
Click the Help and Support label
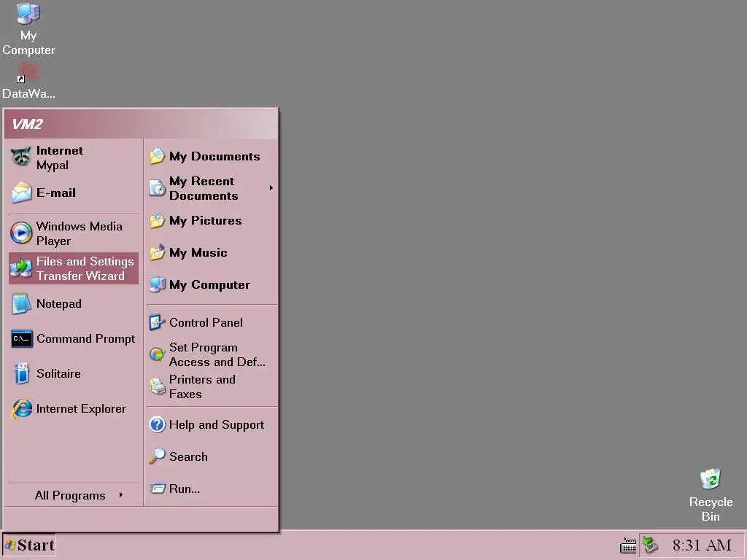pos(216,425)
